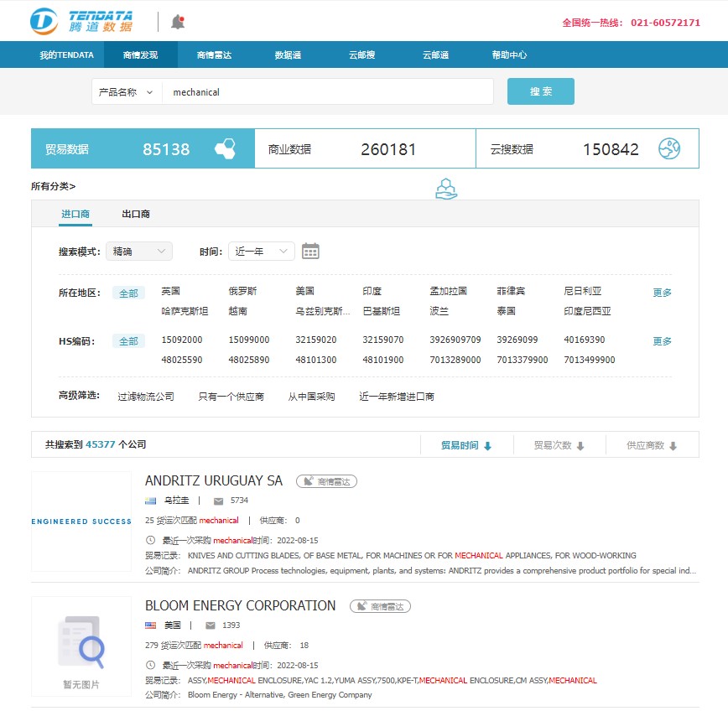Expand more HS codes with 更多
The width and height of the screenshot is (728, 711).
tap(662, 341)
